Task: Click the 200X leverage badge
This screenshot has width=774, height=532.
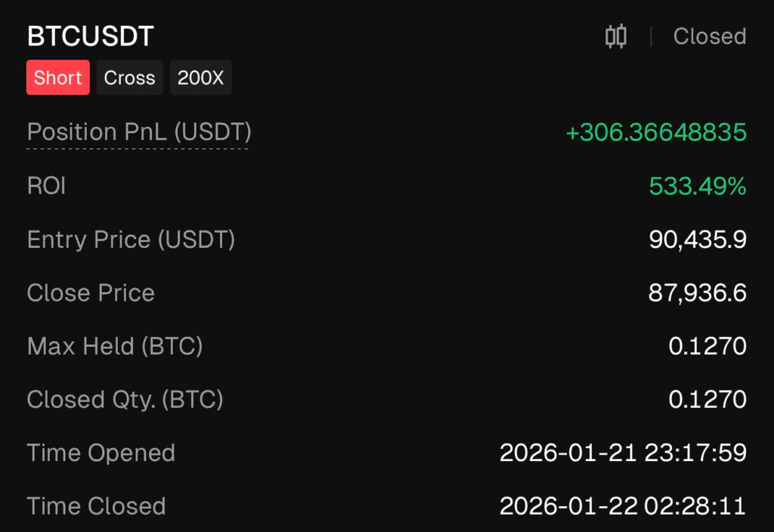Action: pos(200,78)
